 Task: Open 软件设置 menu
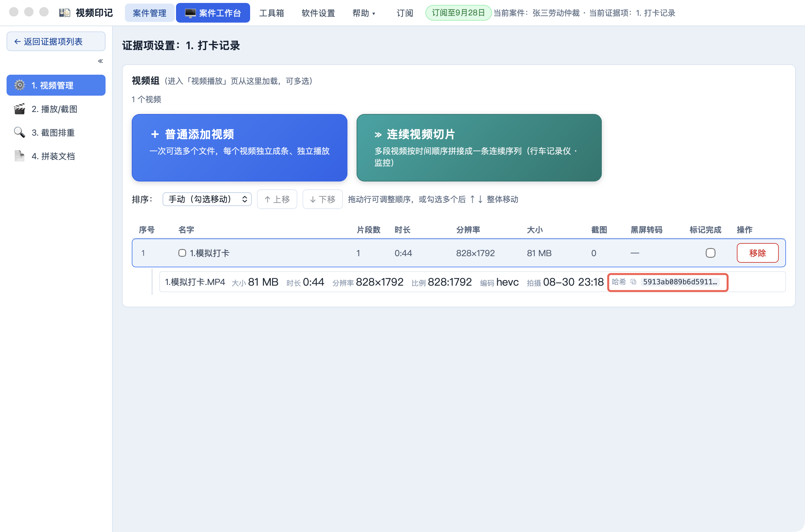pos(318,13)
